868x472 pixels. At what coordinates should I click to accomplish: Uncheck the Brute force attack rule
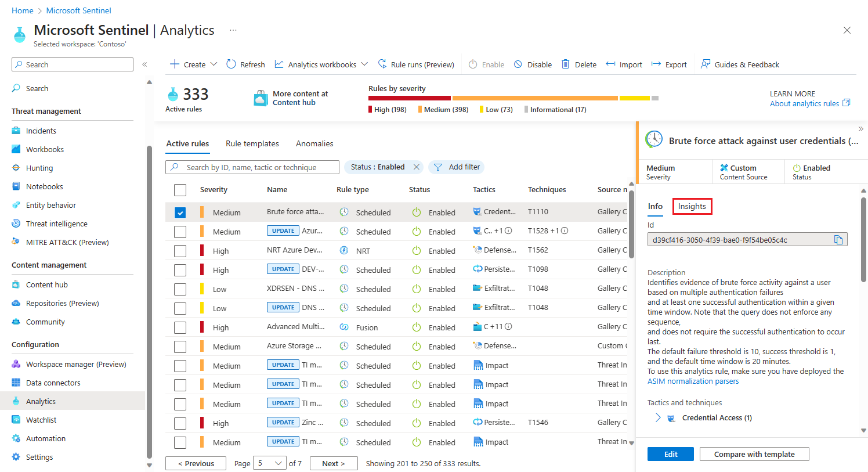tap(180, 212)
